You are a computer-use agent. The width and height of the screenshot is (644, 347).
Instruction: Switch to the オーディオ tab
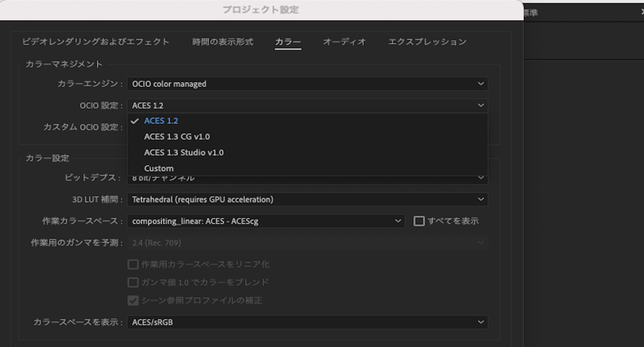tap(344, 42)
